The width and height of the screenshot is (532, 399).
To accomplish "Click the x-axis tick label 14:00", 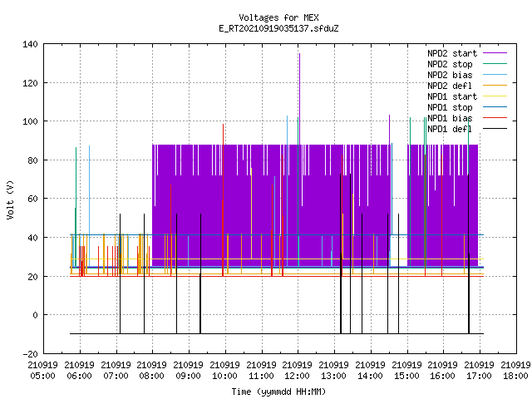I will (371, 376).
